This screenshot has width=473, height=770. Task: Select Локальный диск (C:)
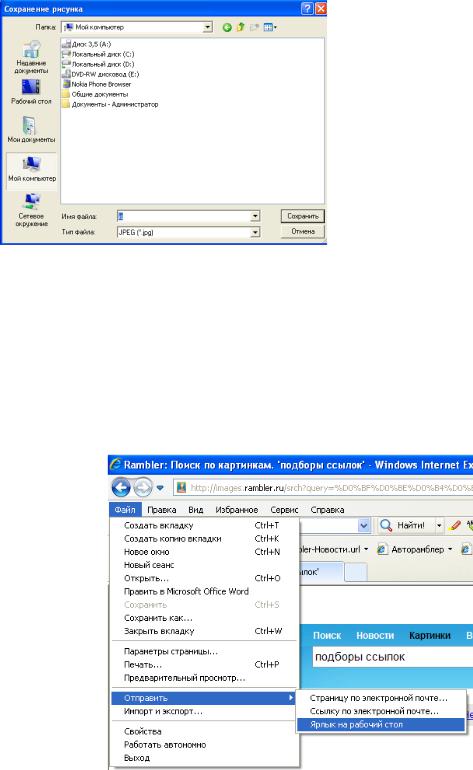(98, 54)
